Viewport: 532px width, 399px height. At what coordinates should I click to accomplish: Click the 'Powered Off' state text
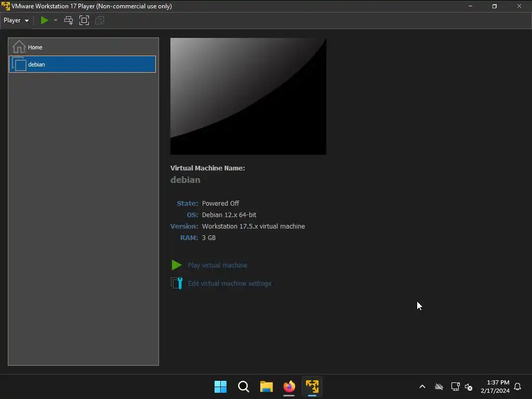tap(220, 204)
